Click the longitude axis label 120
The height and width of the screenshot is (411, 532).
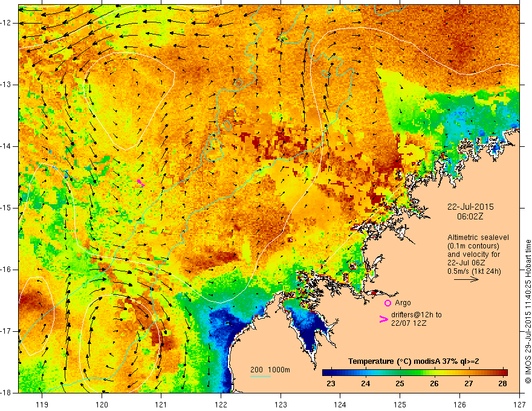[x=102, y=404]
